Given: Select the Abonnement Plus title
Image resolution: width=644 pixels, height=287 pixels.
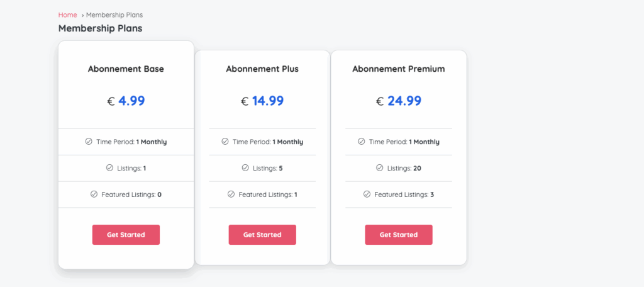Looking at the screenshot, I should (x=262, y=69).
